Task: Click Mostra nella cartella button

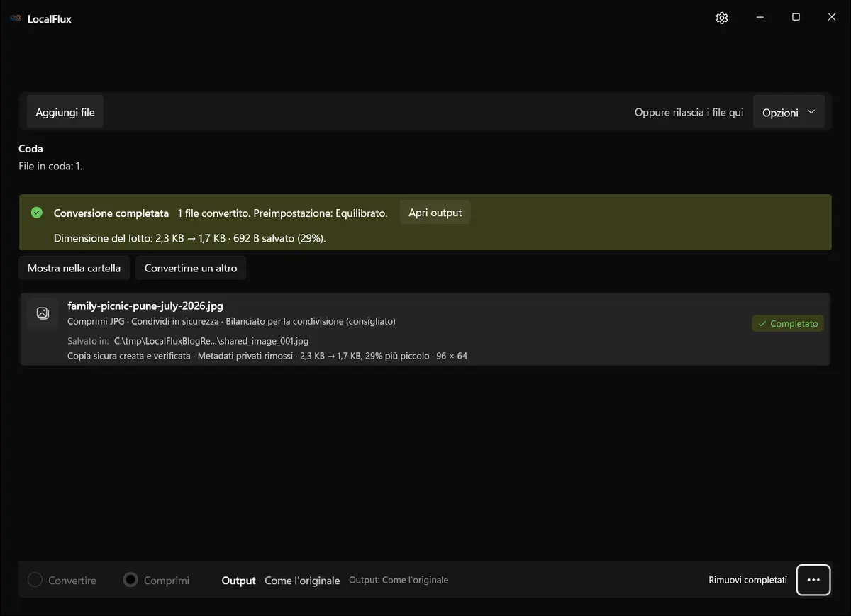Action: coord(74,268)
